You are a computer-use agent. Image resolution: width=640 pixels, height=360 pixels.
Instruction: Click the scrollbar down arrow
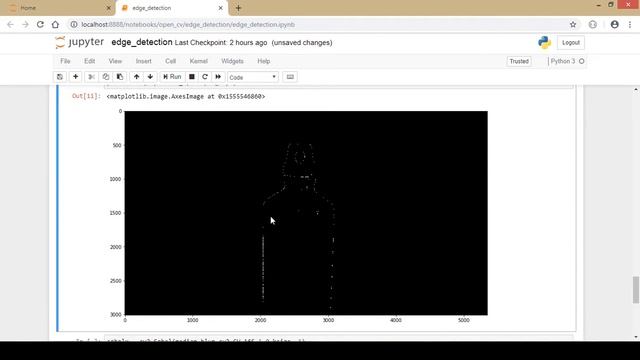[x=636, y=337]
